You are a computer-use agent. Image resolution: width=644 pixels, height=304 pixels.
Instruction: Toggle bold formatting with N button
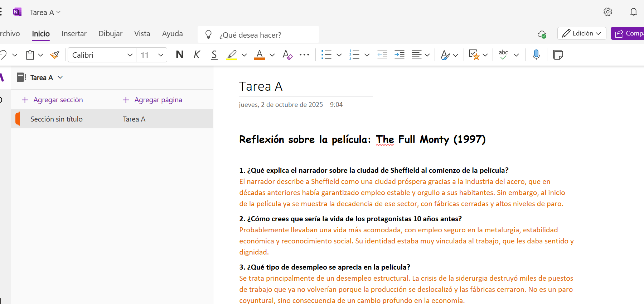pyautogui.click(x=180, y=55)
